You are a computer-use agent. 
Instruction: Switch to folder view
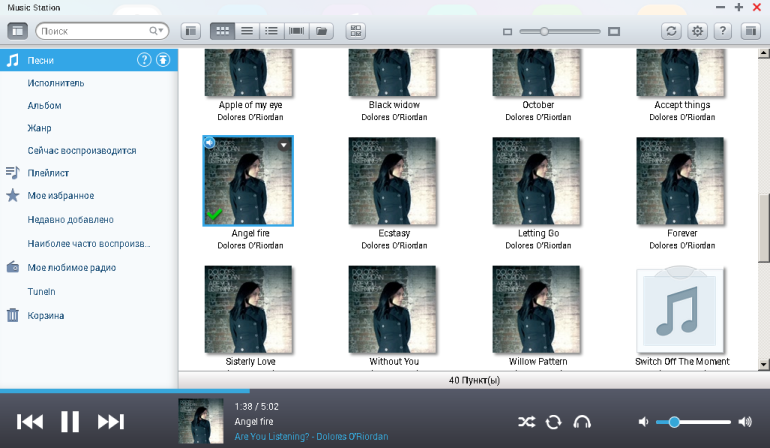tap(322, 31)
